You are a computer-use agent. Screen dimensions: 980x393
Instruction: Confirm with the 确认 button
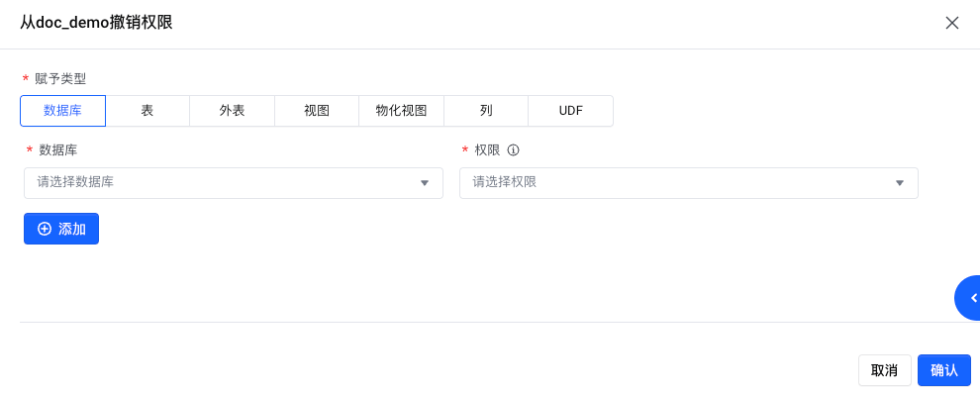coord(943,370)
